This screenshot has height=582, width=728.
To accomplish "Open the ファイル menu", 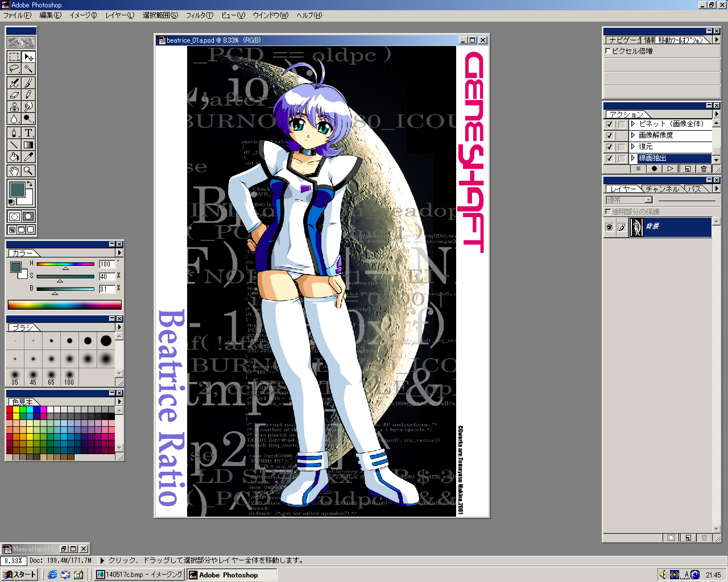I will click(18, 15).
